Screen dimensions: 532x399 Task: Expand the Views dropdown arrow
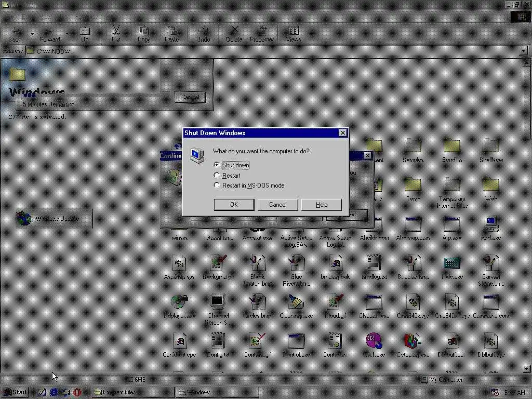coord(311,34)
